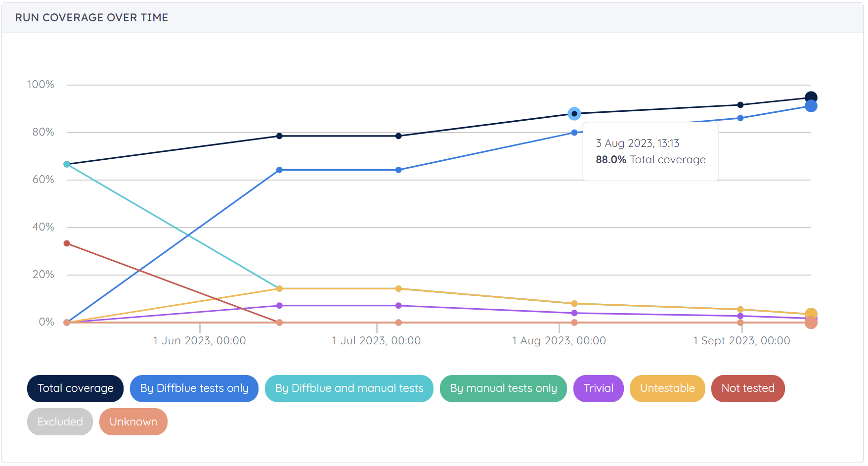Select the final large blue Diffblue-only point
Image resolution: width=868 pixels, height=466 pixels.
tap(811, 106)
